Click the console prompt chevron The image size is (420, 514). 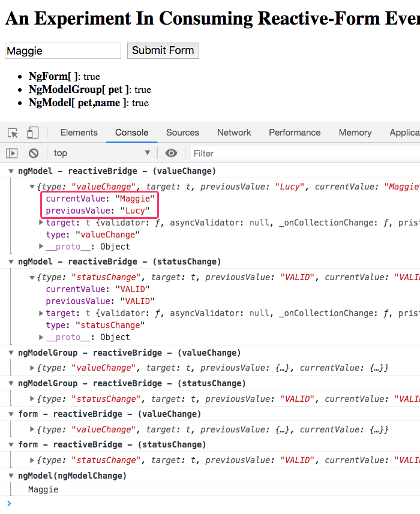(9, 504)
